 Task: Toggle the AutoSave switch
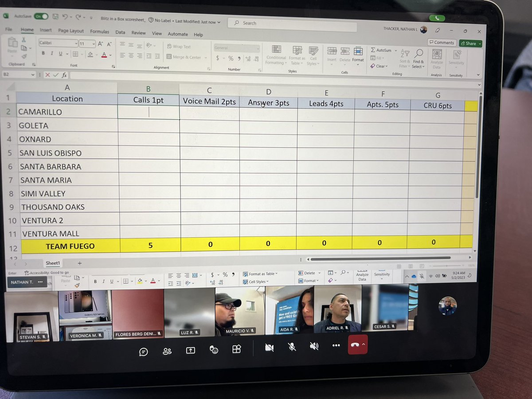point(41,16)
